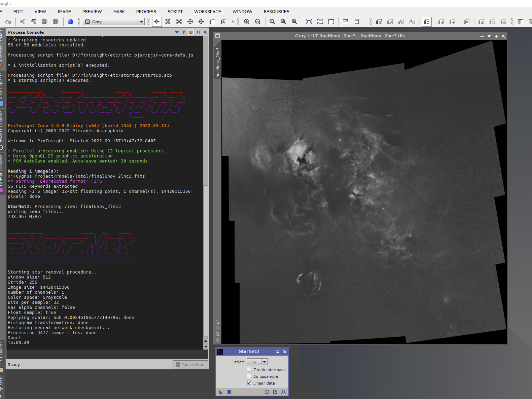The height and width of the screenshot is (399, 532).
Task: Click the zoom out magnifier icon
Action: (x=258, y=22)
